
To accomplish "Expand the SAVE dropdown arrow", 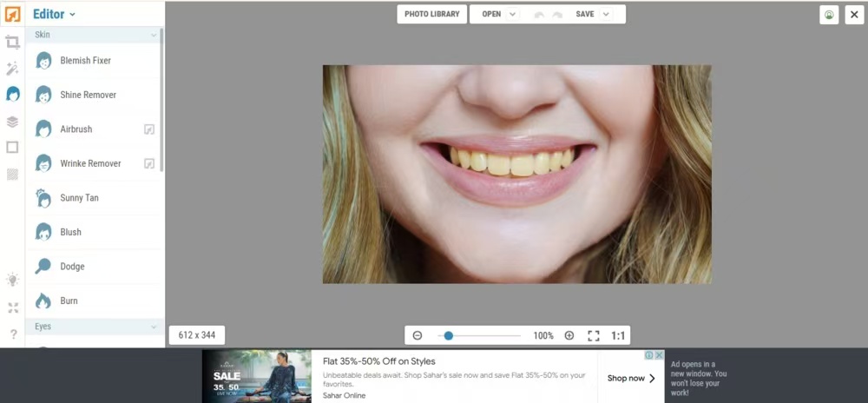I will click(x=605, y=14).
